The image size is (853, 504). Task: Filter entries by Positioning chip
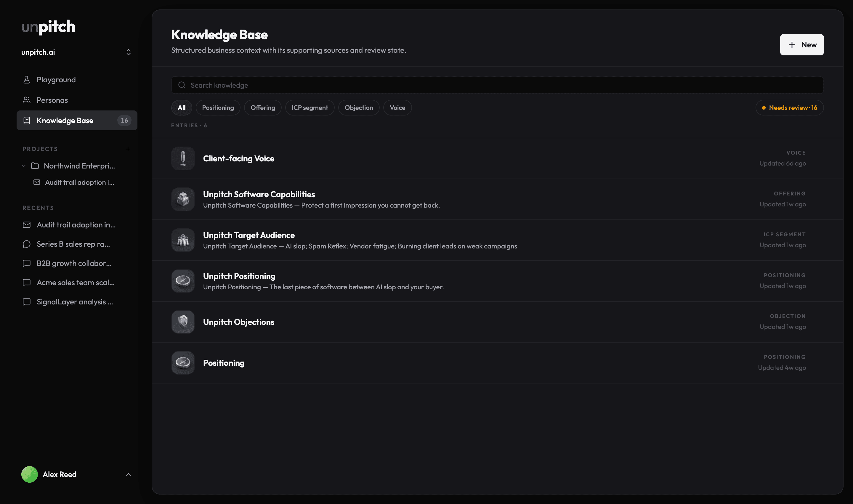click(x=218, y=107)
